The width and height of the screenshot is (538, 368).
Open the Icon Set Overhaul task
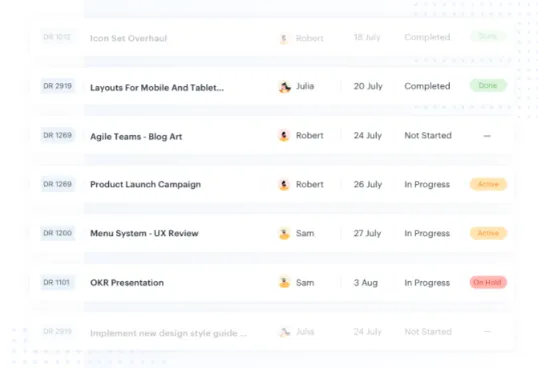[129, 38]
